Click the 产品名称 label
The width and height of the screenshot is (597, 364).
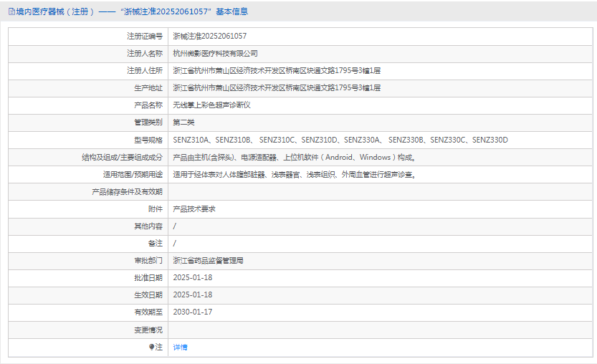(148, 105)
